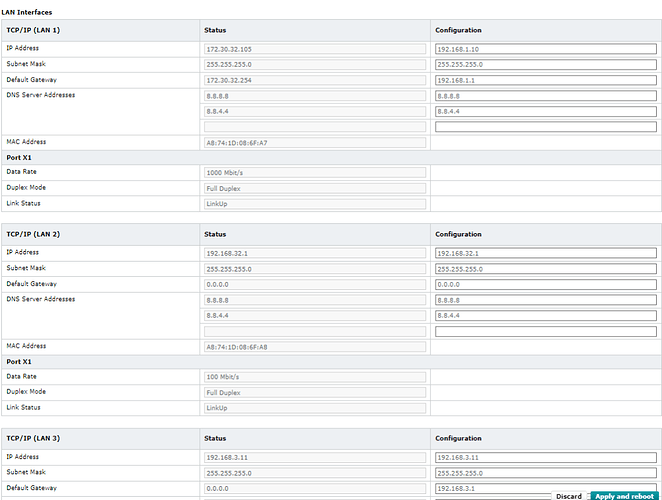The height and width of the screenshot is (500, 662).
Task: Select LAN 3 status gateway 0.0.0.0
Action: click(315, 489)
